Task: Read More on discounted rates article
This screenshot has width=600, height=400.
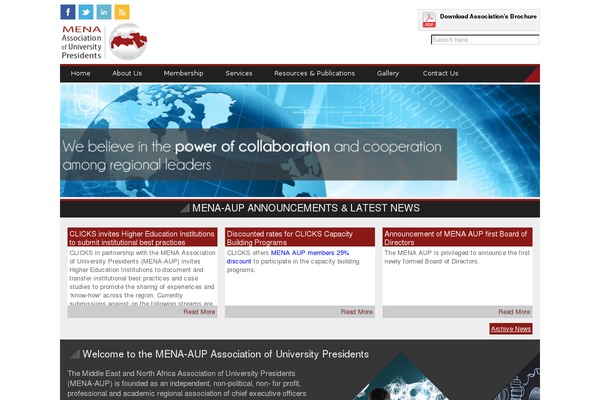Action: (357, 312)
